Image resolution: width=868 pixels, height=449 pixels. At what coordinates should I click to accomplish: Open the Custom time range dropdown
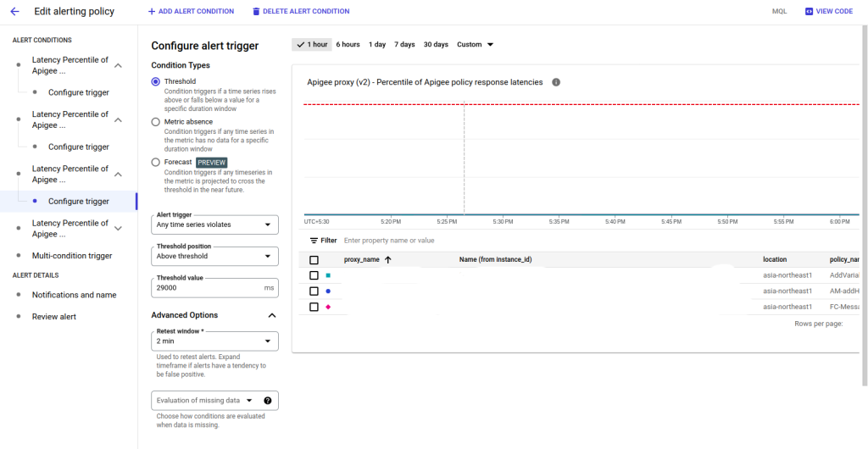(x=475, y=45)
